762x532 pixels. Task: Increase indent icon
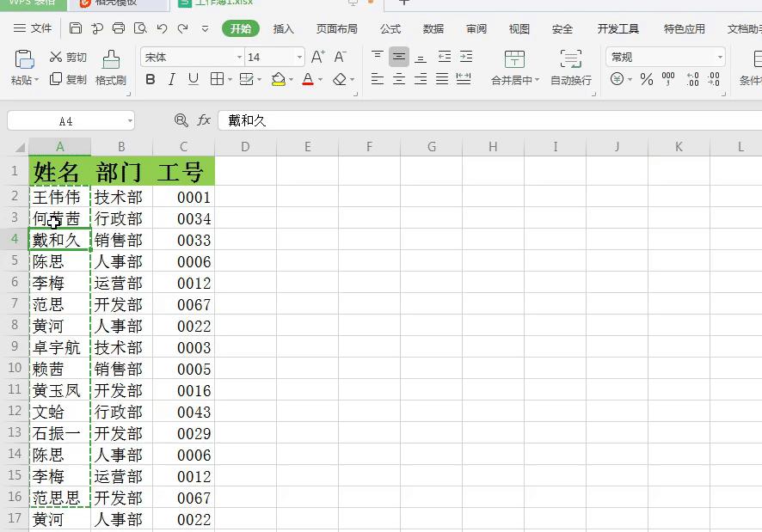(x=466, y=57)
